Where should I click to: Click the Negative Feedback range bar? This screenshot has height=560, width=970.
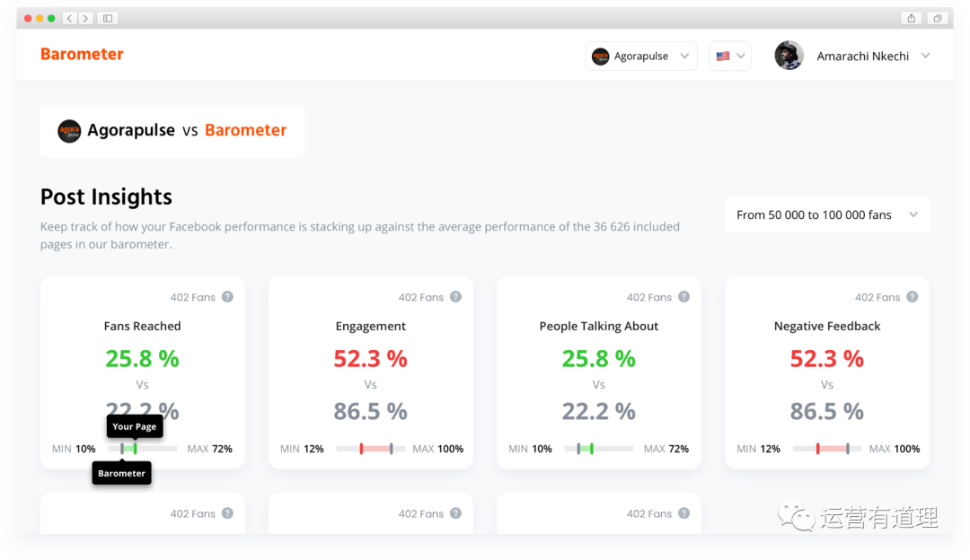click(x=826, y=449)
